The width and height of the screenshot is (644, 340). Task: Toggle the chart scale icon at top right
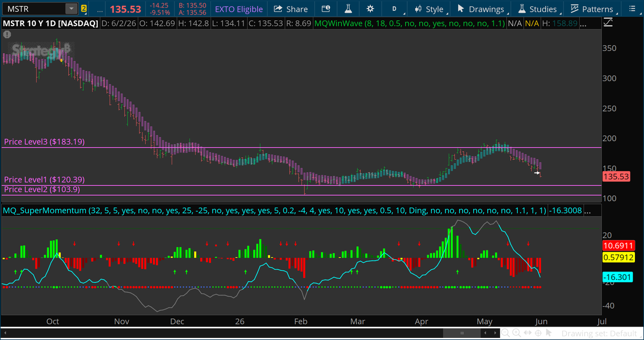click(x=609, y=23)
